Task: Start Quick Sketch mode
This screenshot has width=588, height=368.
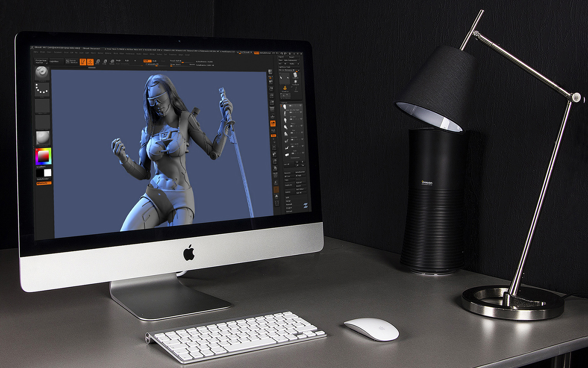Action: coord(72,61)
